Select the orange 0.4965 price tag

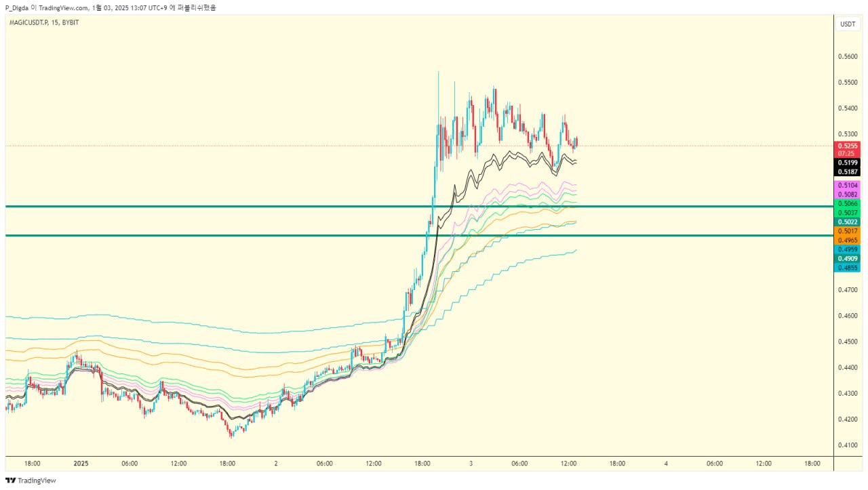point(848,240)
